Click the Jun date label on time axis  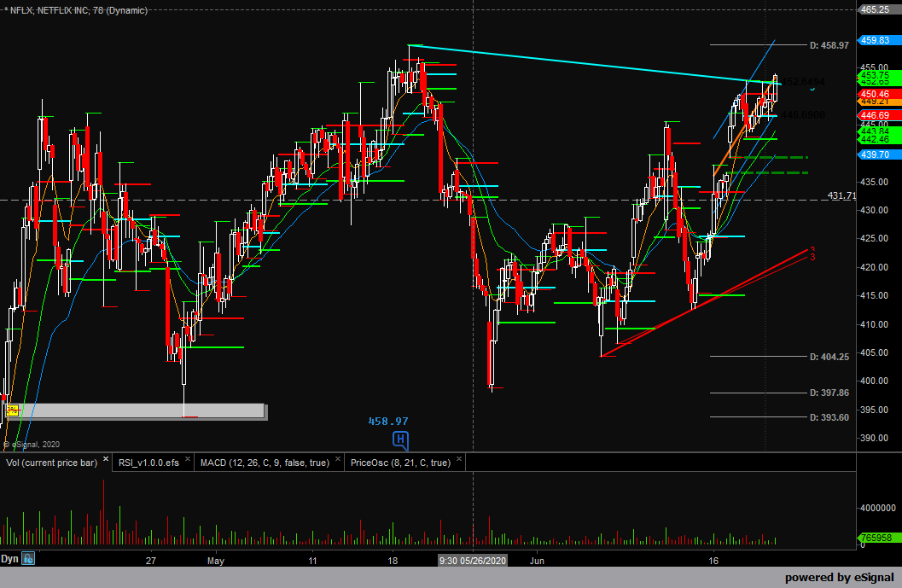tap(537, 561)
